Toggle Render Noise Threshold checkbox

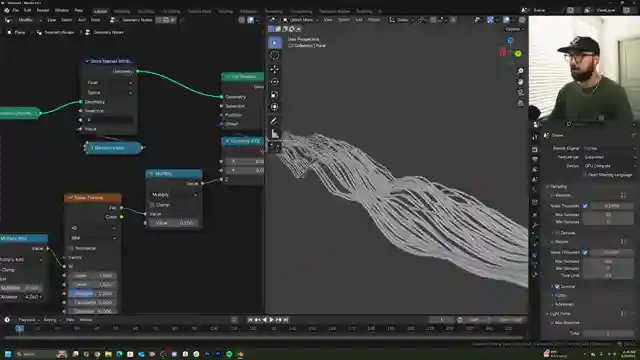click(x=585, y=253)
